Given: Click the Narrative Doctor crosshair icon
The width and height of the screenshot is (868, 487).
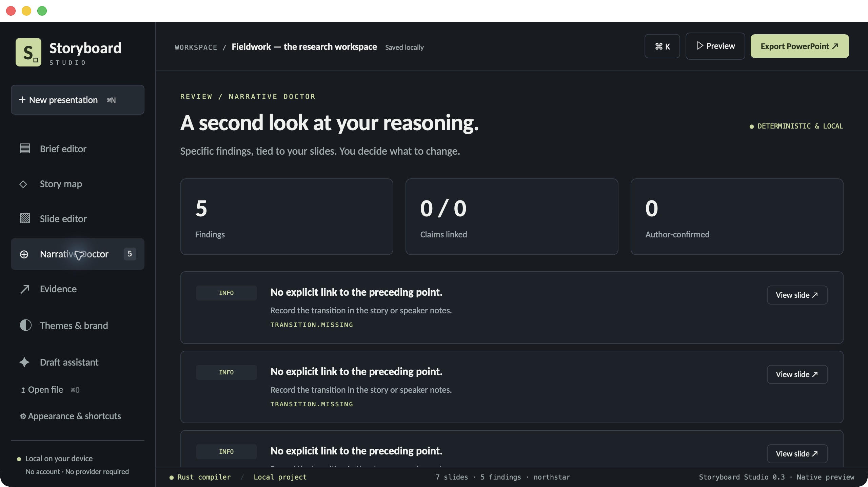Looking at the screenshot, I should (x=24, y=254).
